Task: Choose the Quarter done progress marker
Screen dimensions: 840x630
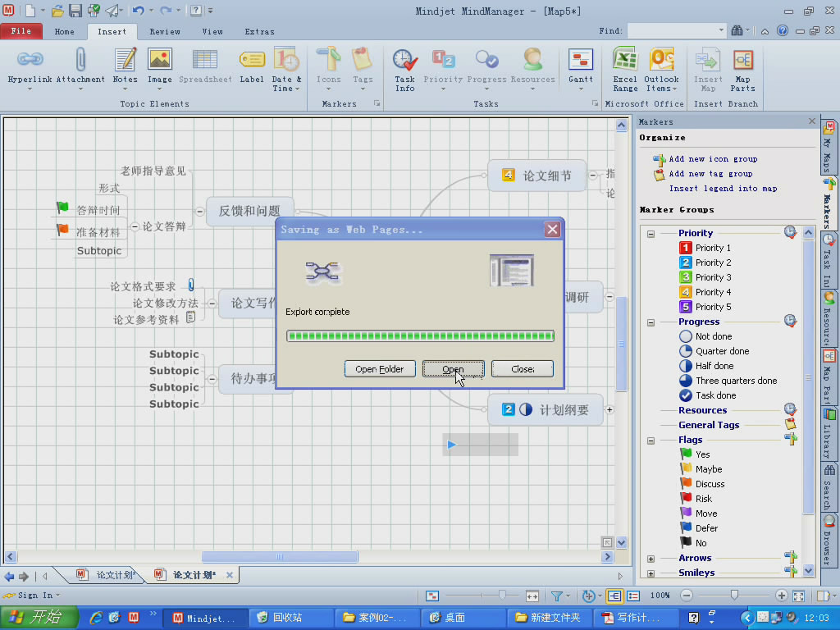Action: tap(714, 351)
